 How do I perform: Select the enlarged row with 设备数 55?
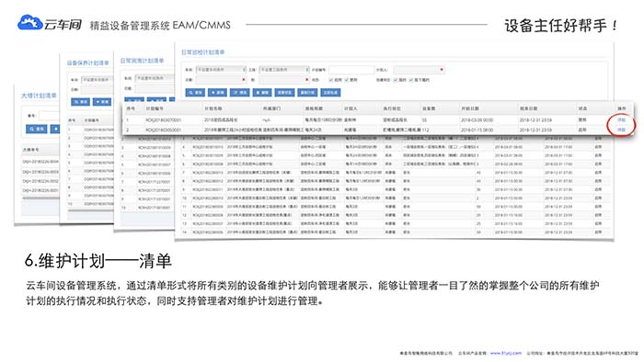[378, 119]
